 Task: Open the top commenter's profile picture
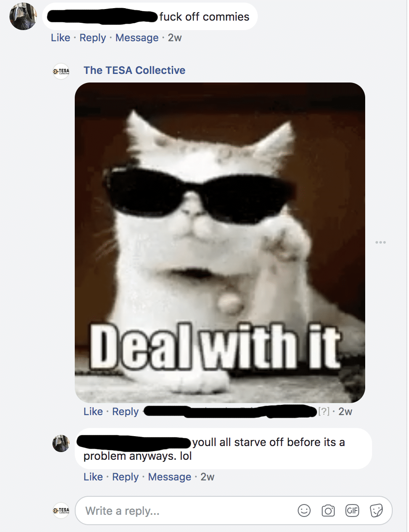click(x=23, y=17)
